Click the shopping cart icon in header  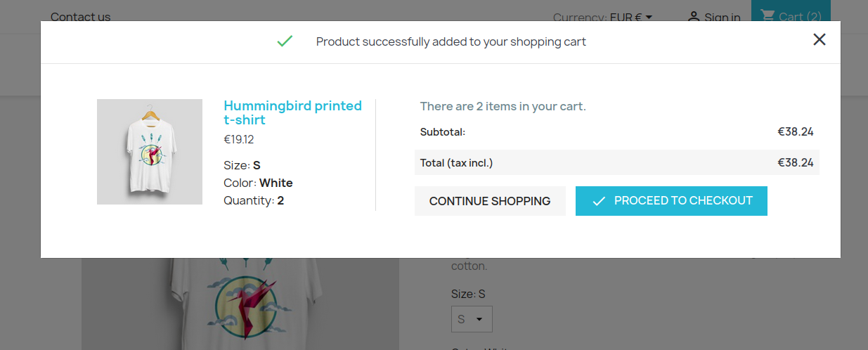pos(767,16)
